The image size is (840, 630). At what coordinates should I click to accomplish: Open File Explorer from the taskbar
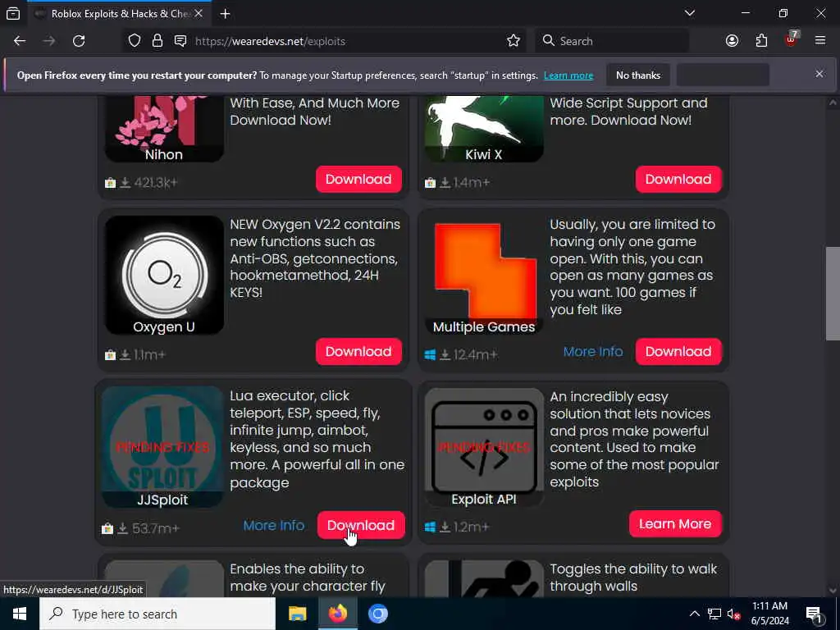point(297,614)
